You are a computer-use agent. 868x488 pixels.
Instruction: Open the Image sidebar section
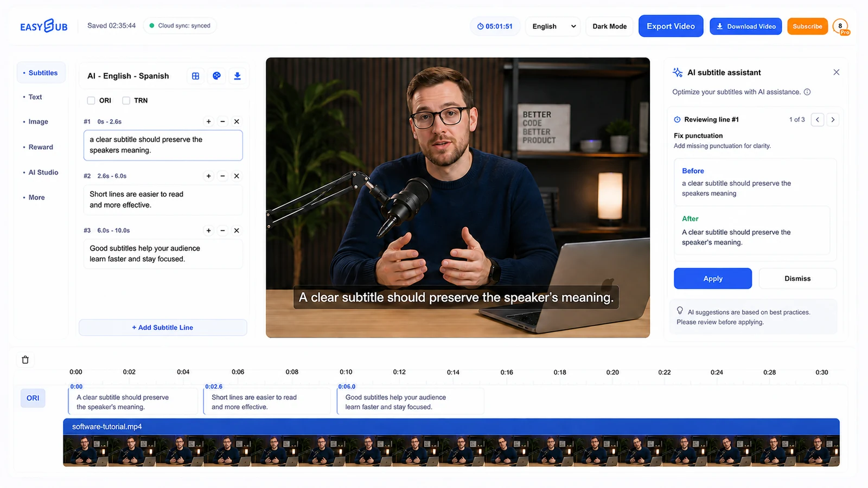point(38,121)
